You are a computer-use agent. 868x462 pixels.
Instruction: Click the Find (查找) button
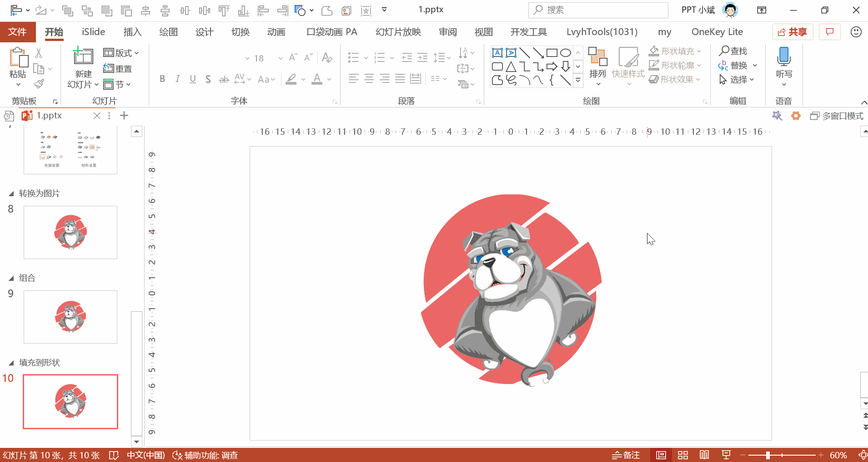click(x=733, y=51)
